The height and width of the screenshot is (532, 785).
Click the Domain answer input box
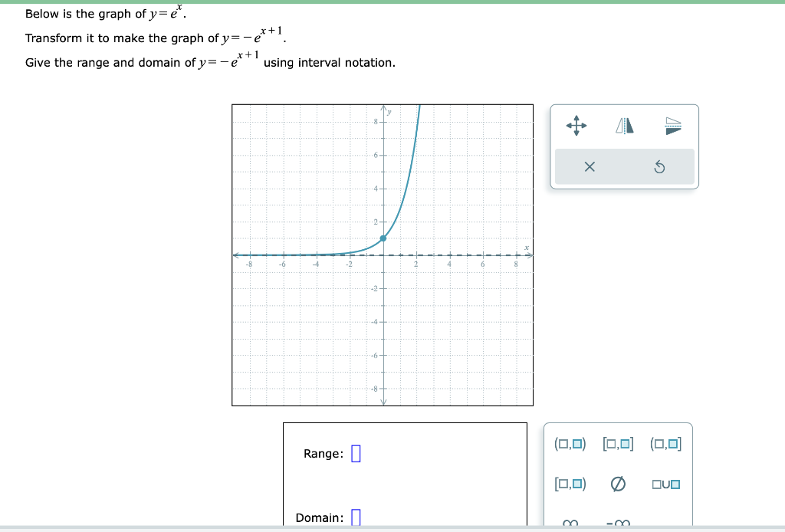pos(356,517)
